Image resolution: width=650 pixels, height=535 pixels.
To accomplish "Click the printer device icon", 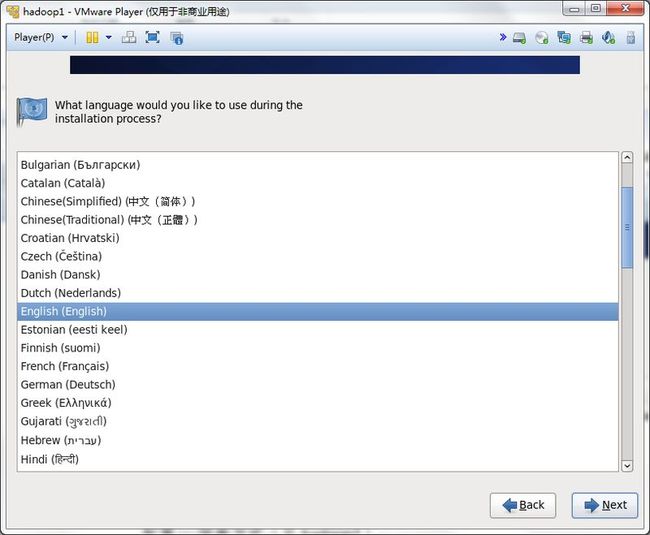I will click(586, 38).
